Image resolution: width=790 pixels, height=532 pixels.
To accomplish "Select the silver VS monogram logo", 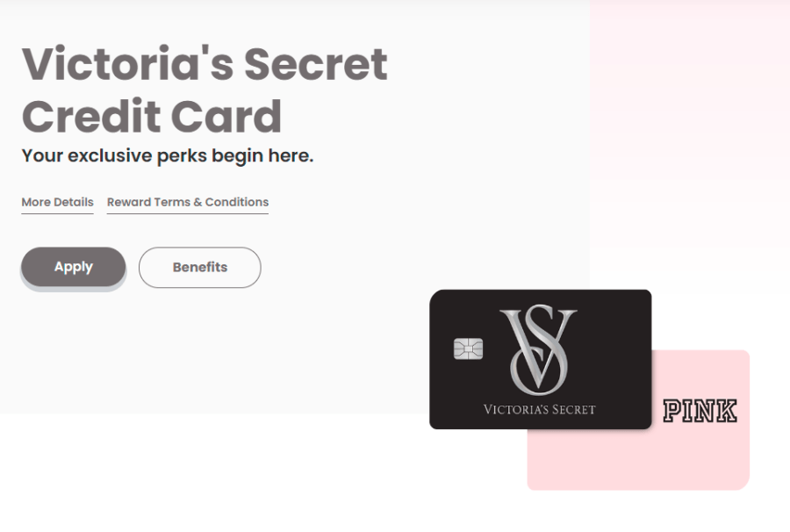I will click(x=539, y=349).
